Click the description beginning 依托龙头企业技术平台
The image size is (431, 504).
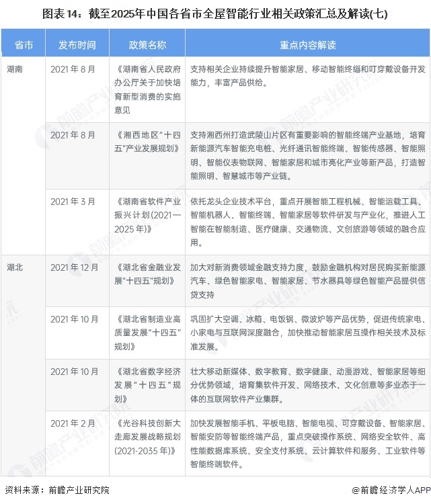click(307, 221)
